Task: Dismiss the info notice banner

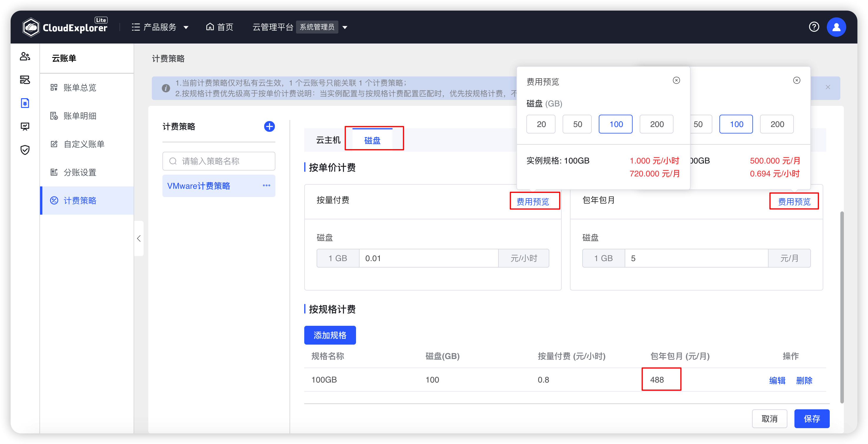Action: [828, 87]
